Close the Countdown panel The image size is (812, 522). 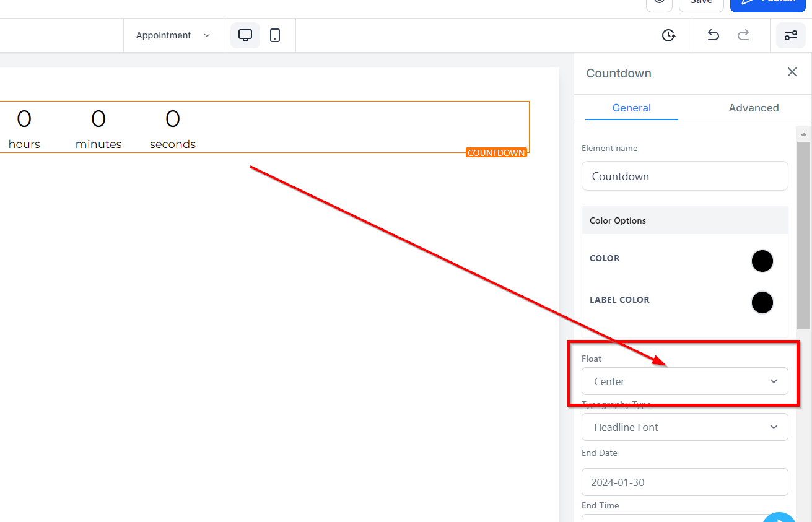(792, 72)
